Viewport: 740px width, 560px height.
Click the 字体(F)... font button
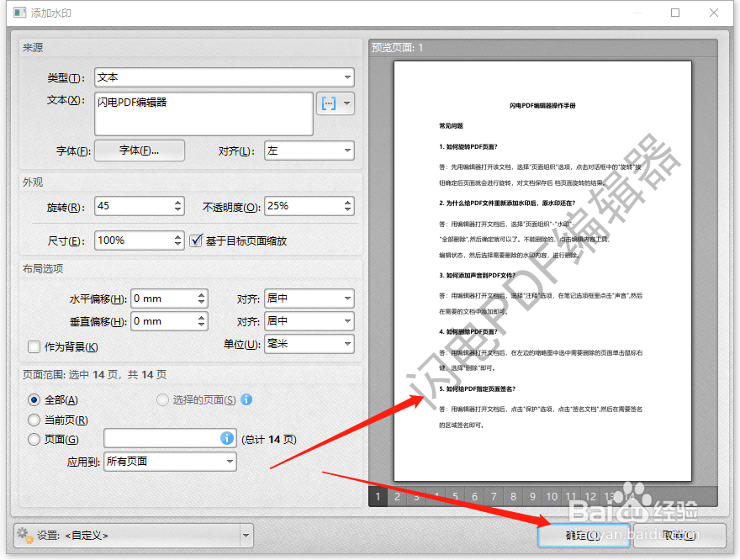[140, 151]
